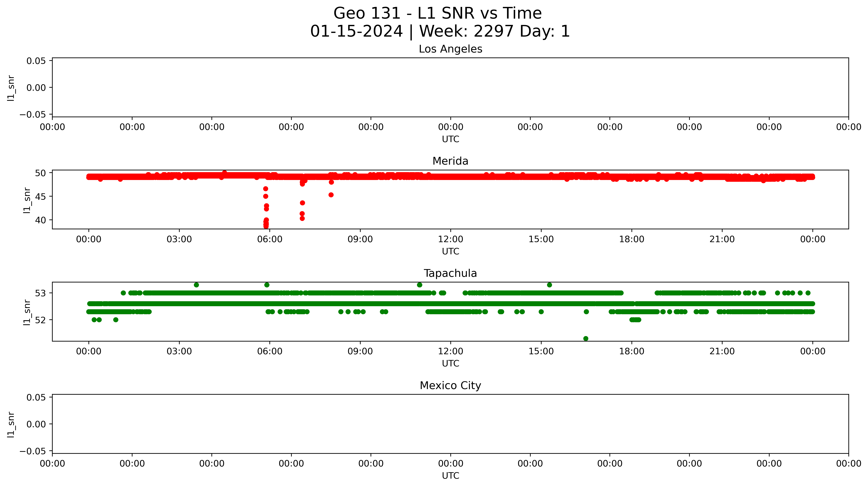Click the l1_snr axis label of Merida plot
Viewport: 868px width, 487px height.
point(27,200)
